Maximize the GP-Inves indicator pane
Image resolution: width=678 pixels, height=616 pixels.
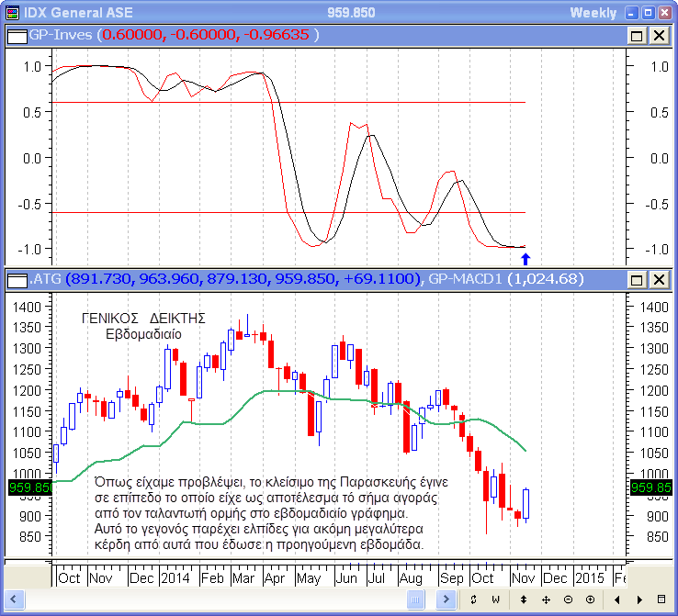click(x=637, y=35)
